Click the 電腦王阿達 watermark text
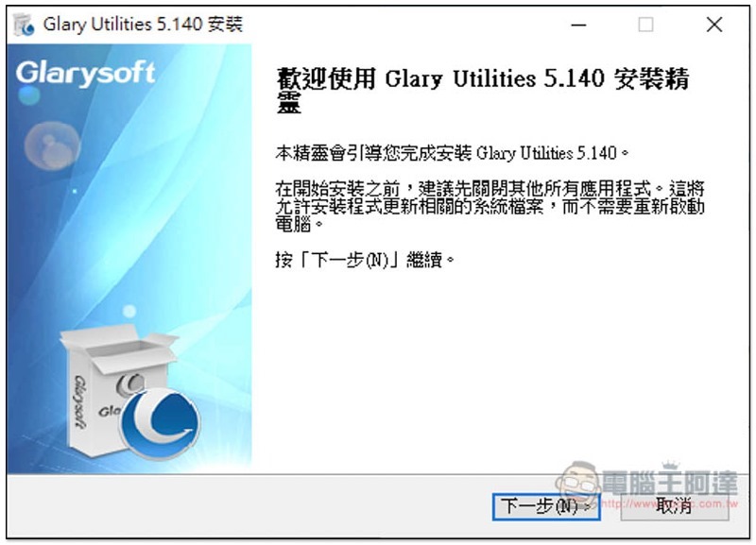Screen dimensions: 756x545 670,482
